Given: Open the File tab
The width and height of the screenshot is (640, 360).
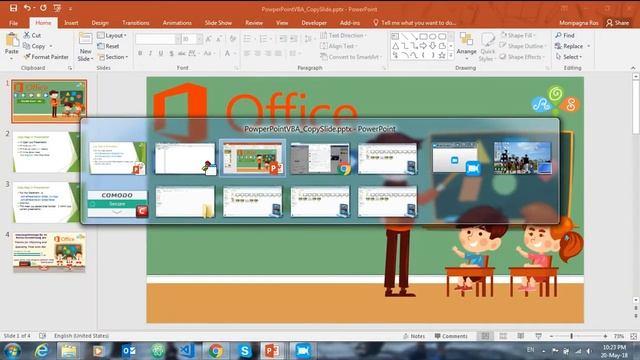Looking at the screenshot, I should click(13, 23).
